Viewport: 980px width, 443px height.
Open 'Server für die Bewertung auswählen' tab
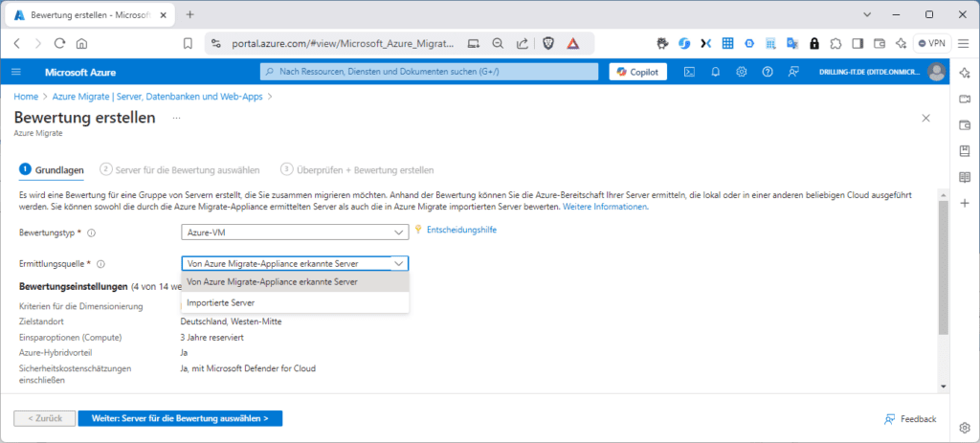coord(180,170)
